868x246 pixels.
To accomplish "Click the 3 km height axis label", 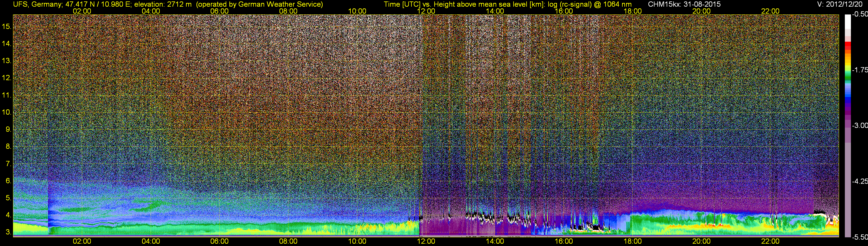I will coord(8,232).
